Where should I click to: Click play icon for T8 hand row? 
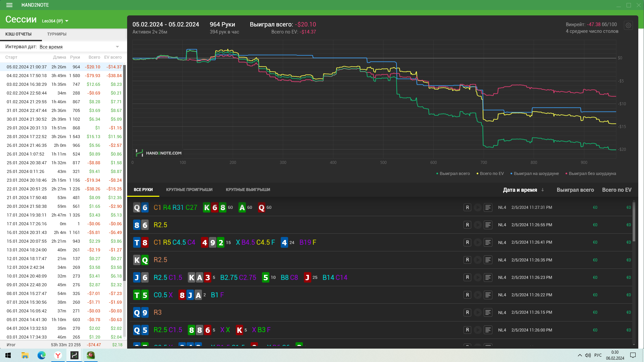(478, 242)
